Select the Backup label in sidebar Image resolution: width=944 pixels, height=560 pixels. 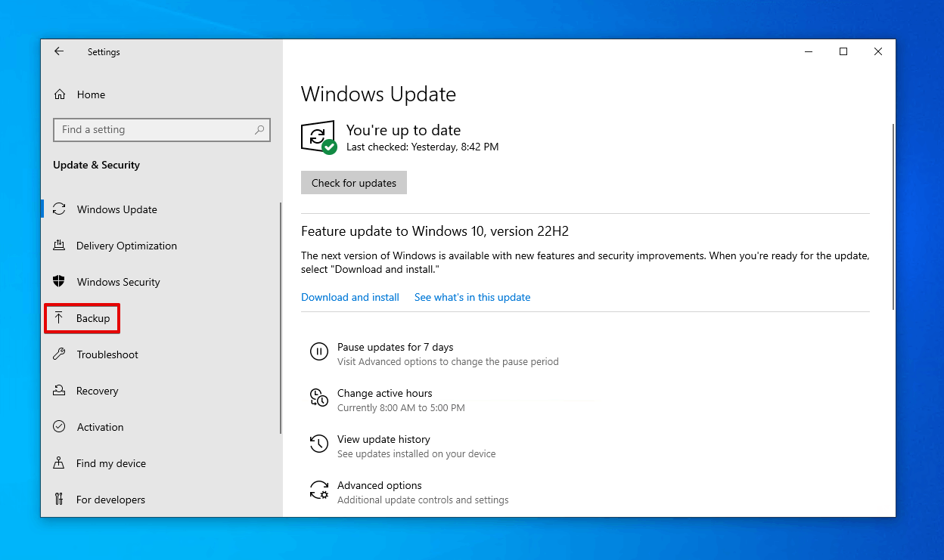pyautogui.click(x=93, y=318)
